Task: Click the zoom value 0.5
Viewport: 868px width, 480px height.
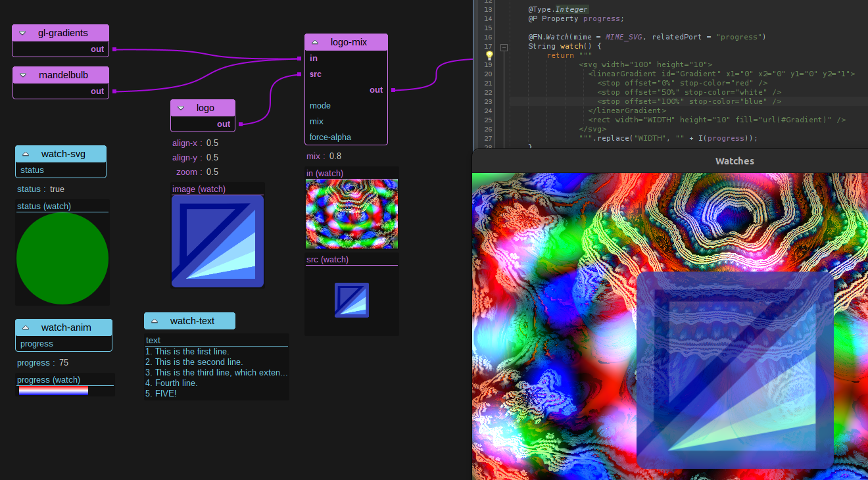Action: [x=212, y=172]
